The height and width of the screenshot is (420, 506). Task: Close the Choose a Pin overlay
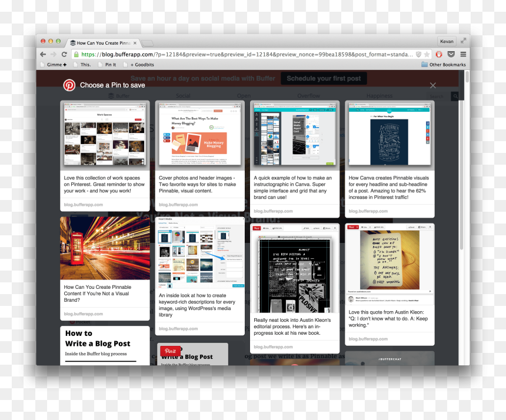(x=432, y=85)
